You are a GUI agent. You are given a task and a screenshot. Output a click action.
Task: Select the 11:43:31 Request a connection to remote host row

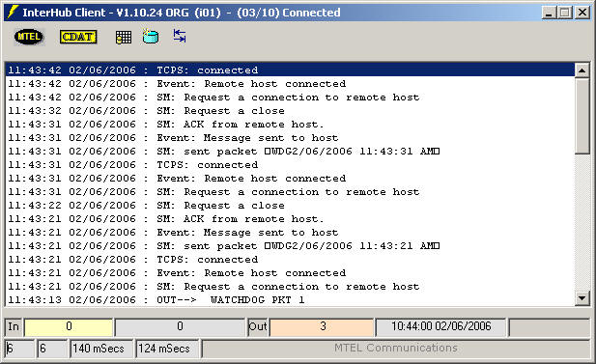pyautogui.click(x=290, y=192)
